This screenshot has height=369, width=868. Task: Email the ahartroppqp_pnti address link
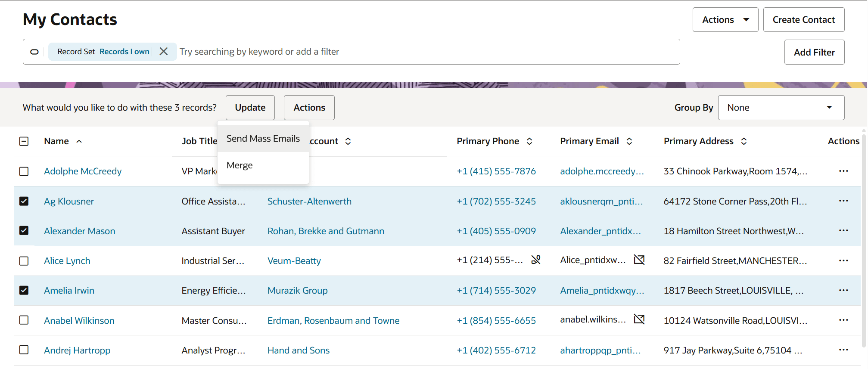coord(600,350)
